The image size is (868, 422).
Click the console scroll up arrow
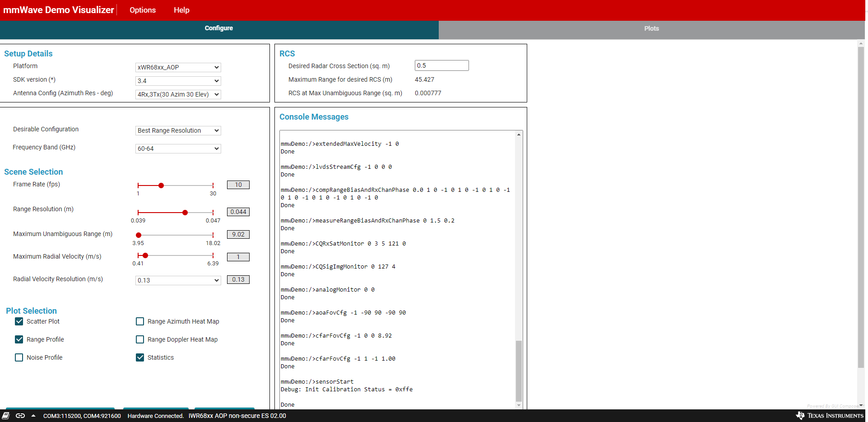click(519, 134)
